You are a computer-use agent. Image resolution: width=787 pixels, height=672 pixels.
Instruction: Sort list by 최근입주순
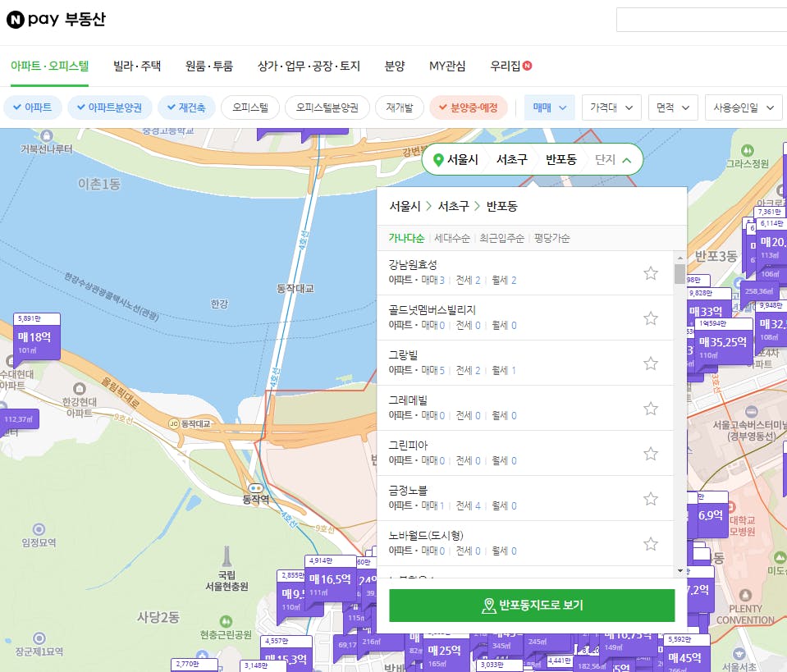501,238
